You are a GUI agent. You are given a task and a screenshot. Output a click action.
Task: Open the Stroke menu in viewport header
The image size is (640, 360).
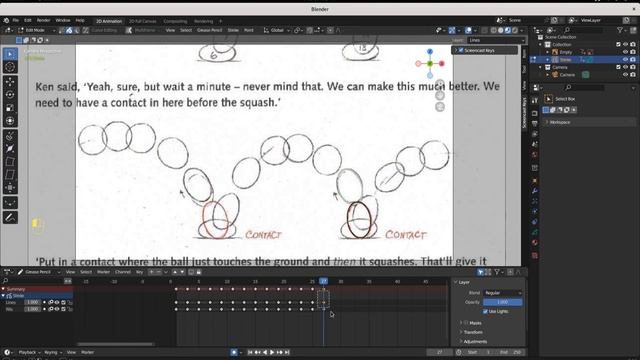click(x=233, y=30)
